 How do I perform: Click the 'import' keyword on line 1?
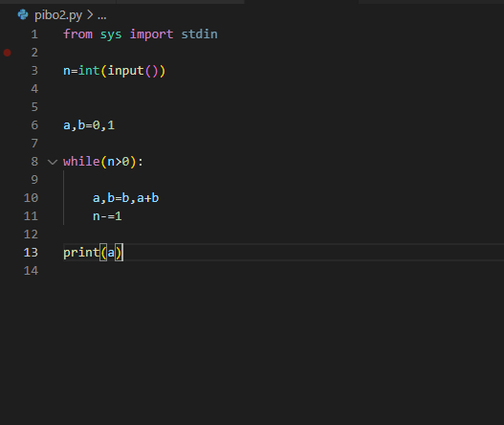151,34
